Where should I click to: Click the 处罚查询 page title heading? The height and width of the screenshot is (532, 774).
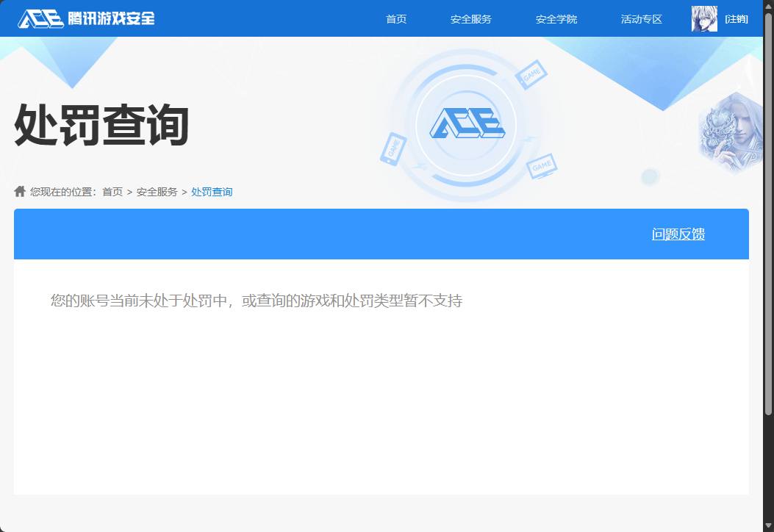[101, 126]
